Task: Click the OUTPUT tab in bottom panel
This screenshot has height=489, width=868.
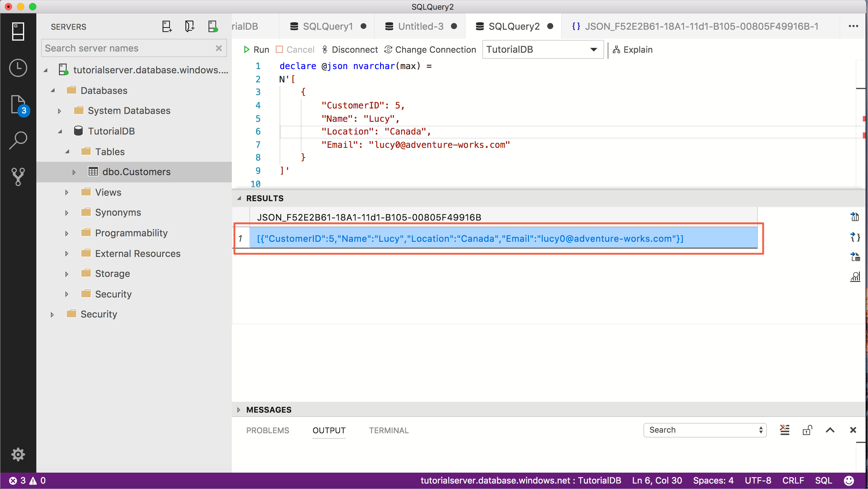Action: [329, 431]
